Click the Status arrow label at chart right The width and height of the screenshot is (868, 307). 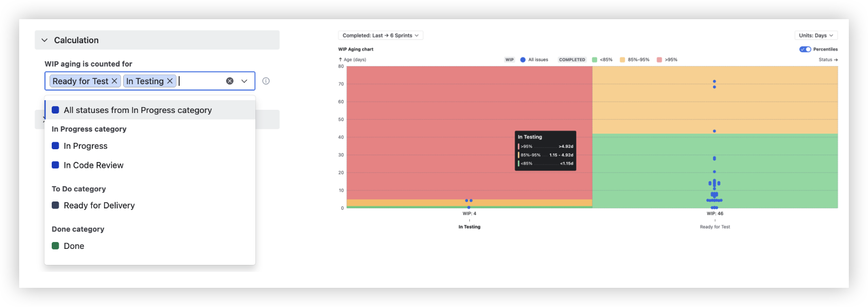[828, 60]
